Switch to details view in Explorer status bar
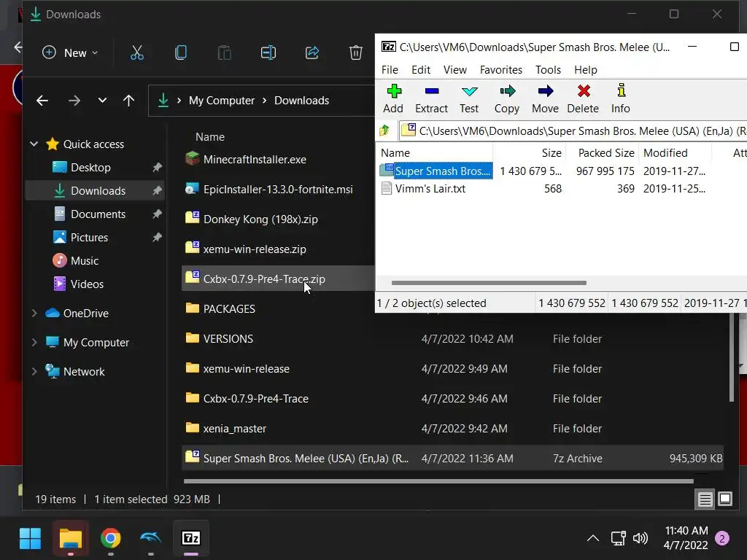The image size is (747, 560). (x=705, y=499)
